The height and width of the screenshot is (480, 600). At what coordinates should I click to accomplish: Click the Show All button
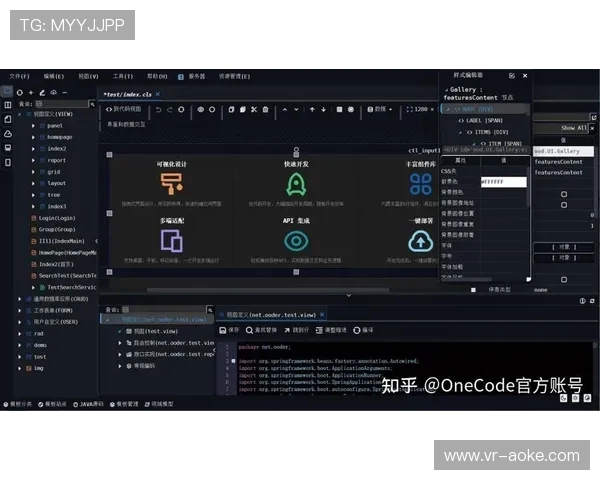tap(573, 128)
